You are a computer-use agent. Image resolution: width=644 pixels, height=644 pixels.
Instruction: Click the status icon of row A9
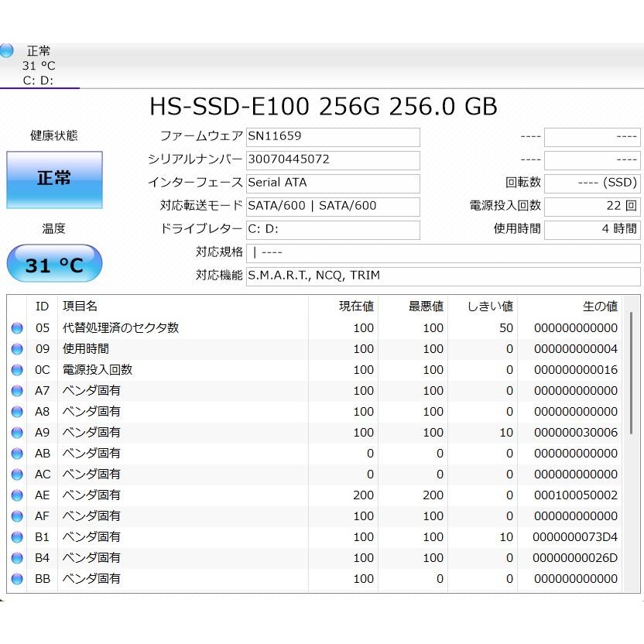17,433
